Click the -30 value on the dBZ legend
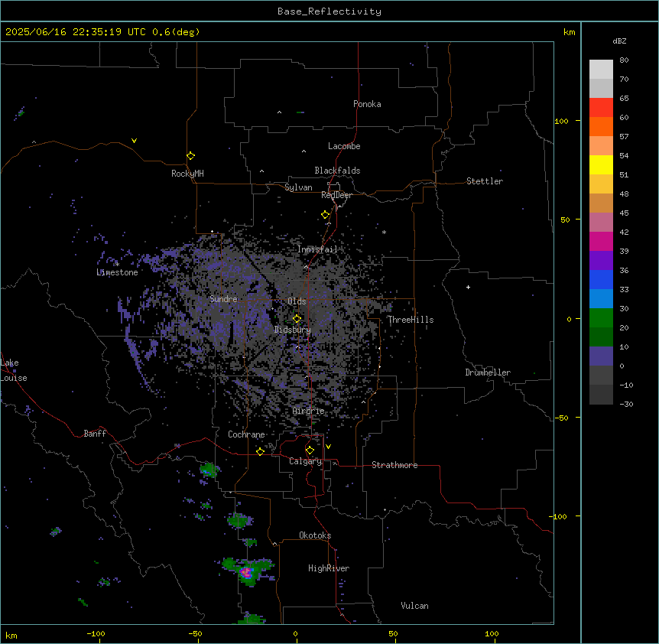 click(x=627, y=405)
